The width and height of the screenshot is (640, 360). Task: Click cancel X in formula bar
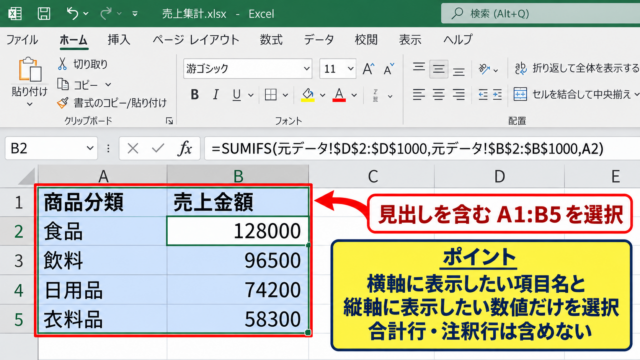click(133, 148)
